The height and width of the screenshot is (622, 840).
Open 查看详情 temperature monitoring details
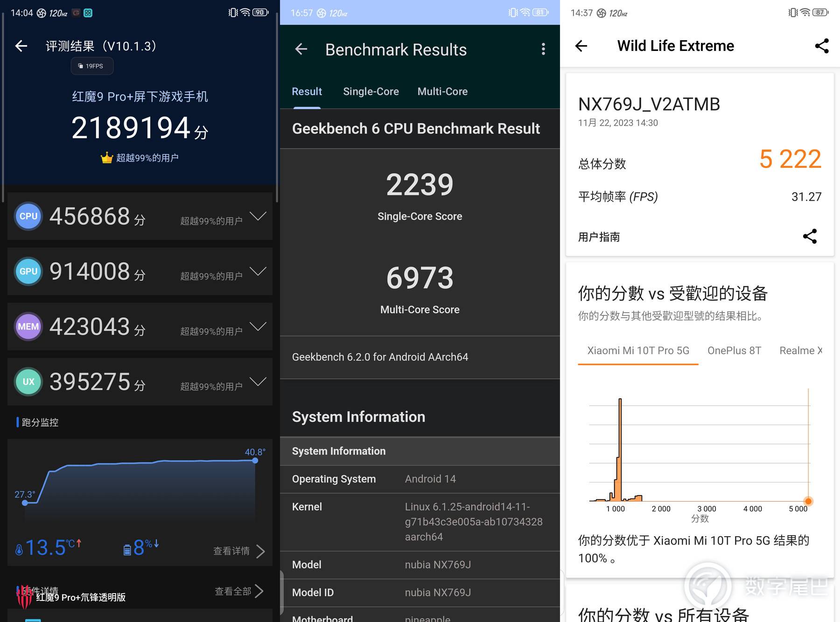point(239,551)
